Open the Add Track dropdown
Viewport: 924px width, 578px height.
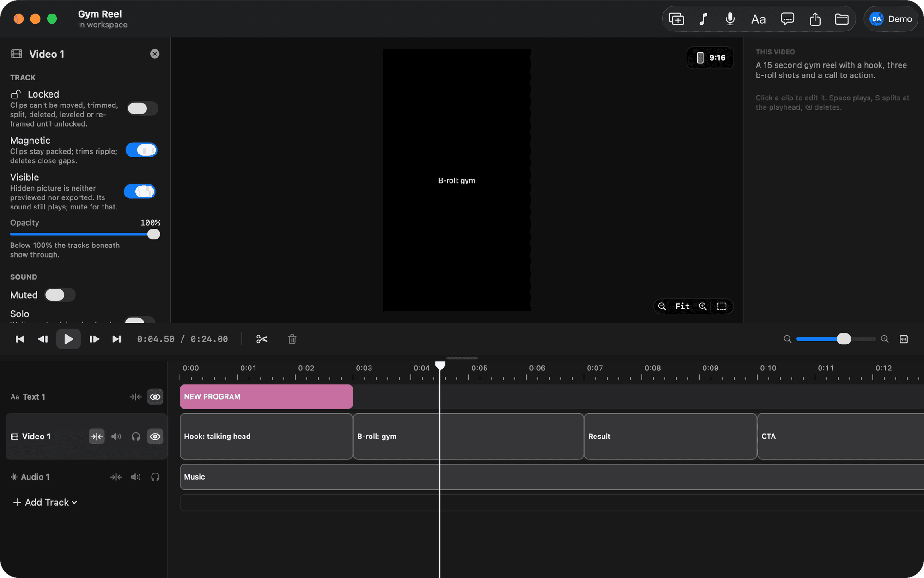(x=45, y=502)
